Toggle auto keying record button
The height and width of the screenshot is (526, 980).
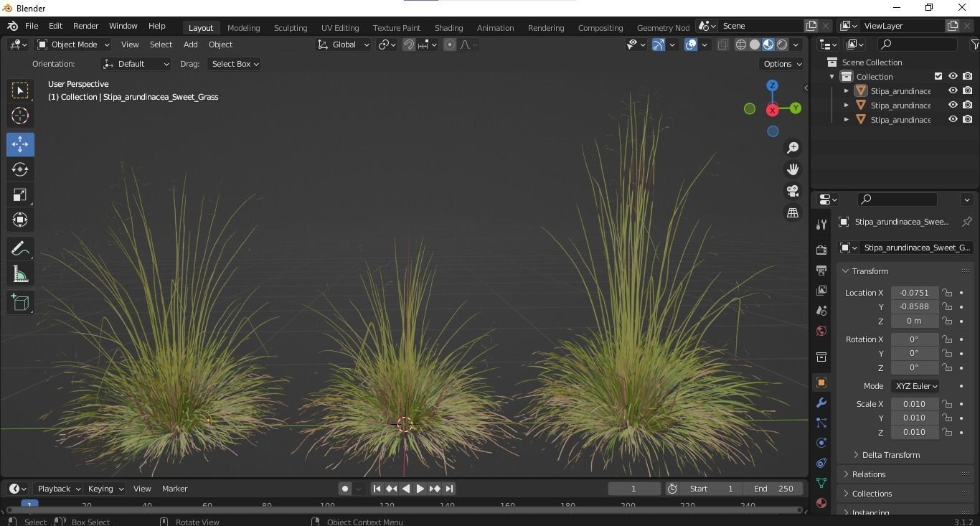click(x=345, y=489)
